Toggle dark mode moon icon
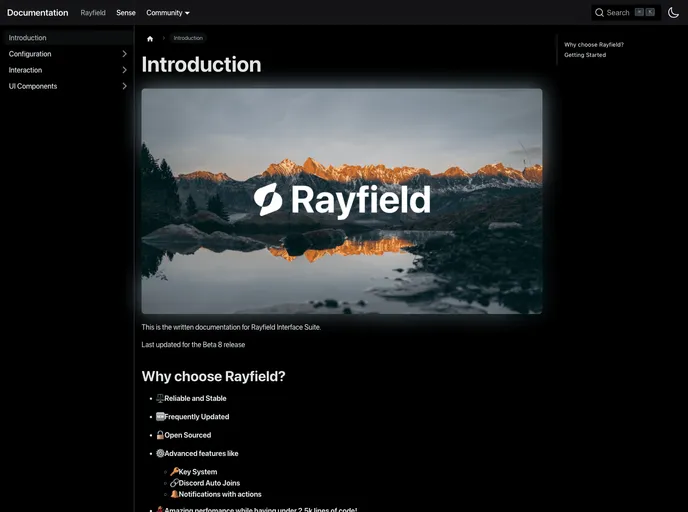688x512 pixels. 673,13
